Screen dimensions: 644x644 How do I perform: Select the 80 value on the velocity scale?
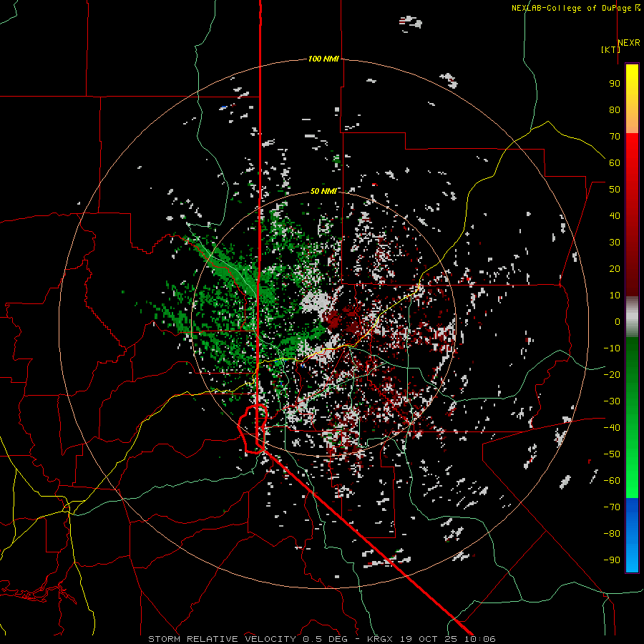pos(615,110)
